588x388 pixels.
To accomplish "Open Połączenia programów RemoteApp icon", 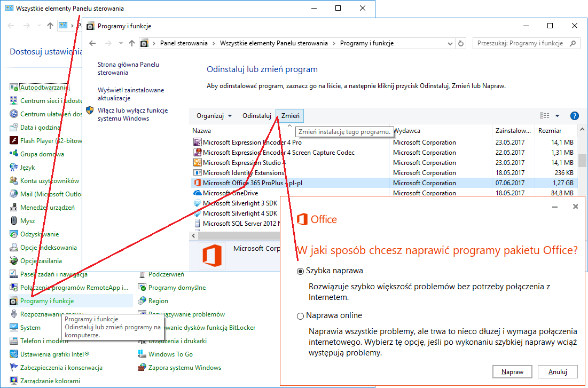I will coord(14,288).
